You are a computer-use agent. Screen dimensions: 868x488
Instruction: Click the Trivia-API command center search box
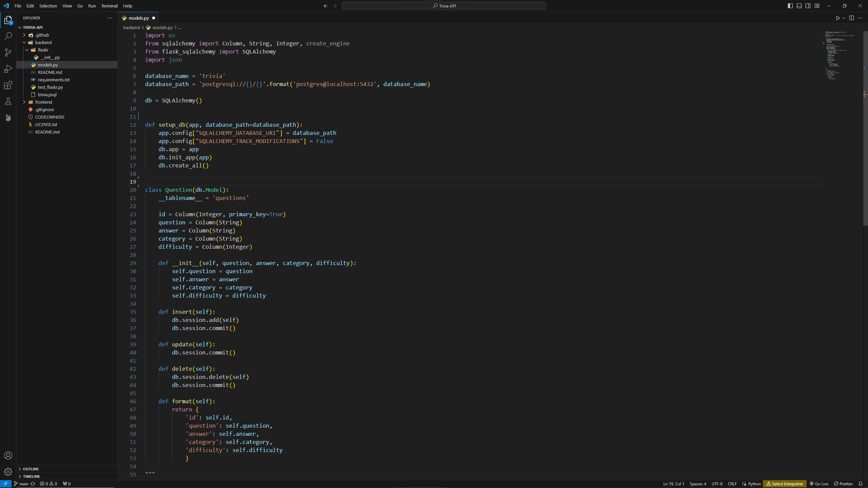[443, 6]
